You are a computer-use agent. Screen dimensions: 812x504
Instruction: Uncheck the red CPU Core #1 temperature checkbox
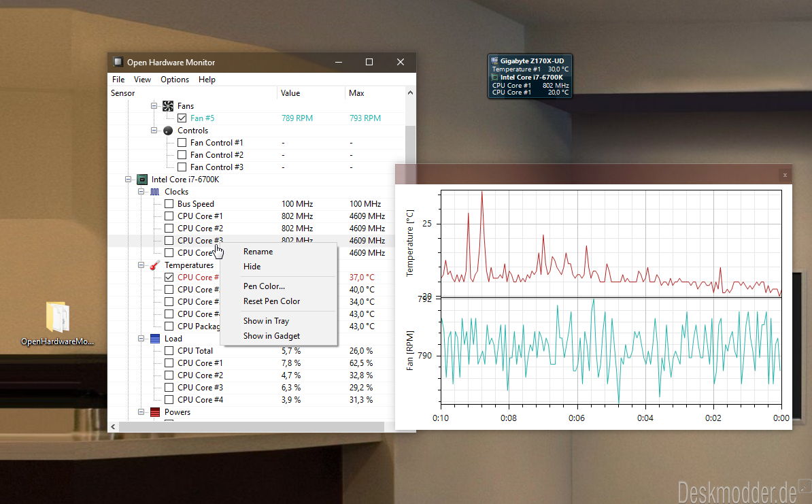tap(169, 277)
